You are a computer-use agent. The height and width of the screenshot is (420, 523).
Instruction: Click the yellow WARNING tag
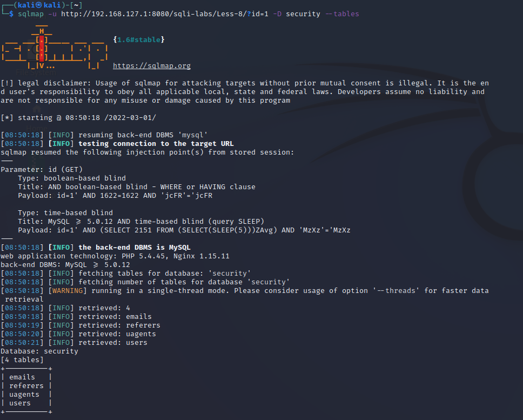tap(68, 291)
